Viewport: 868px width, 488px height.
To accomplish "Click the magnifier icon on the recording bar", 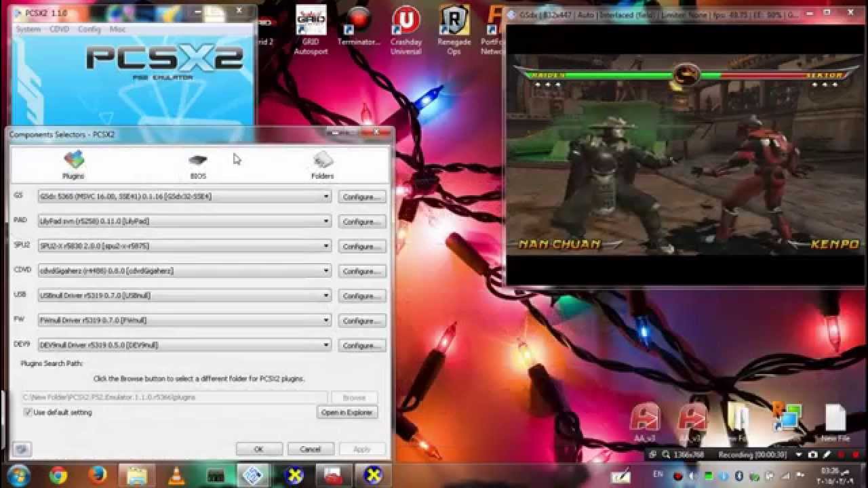I will [x=667, y=455].
